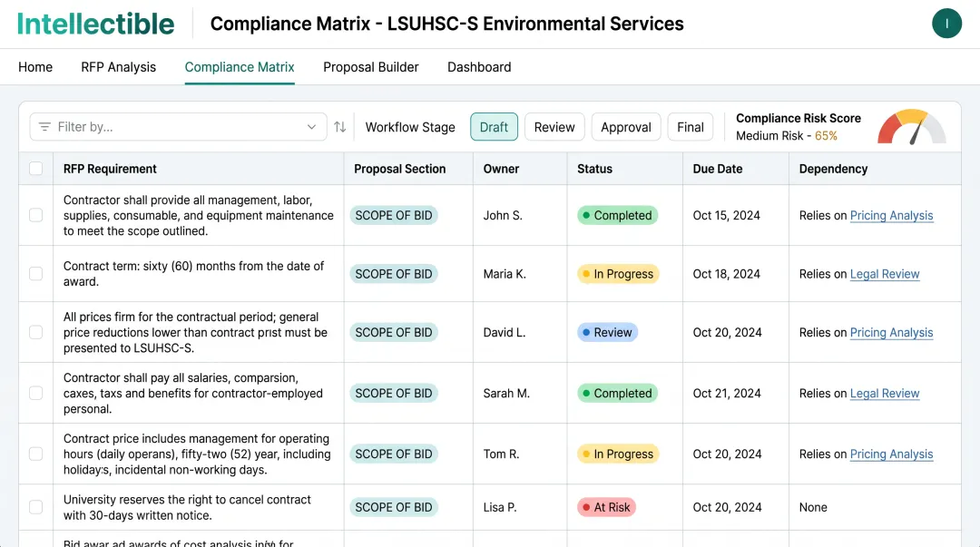Screen dimensions: 980x547
Task: Click Completed status for John S.
Action: click(617, 215)
